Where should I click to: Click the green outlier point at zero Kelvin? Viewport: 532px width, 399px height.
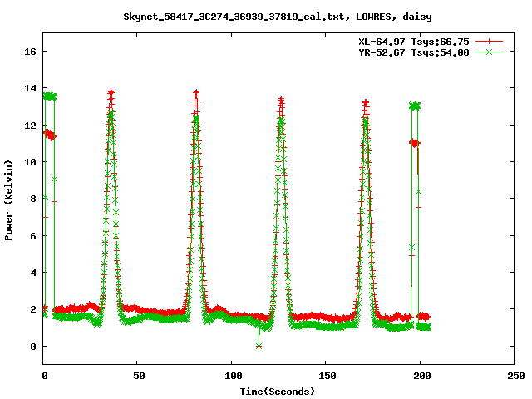coord(259,347)
